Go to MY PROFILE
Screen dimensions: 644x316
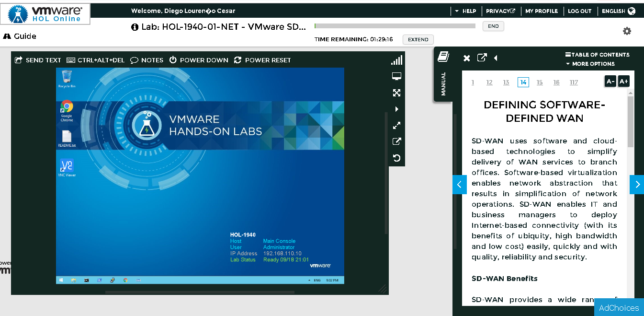[x=542, y=11]
